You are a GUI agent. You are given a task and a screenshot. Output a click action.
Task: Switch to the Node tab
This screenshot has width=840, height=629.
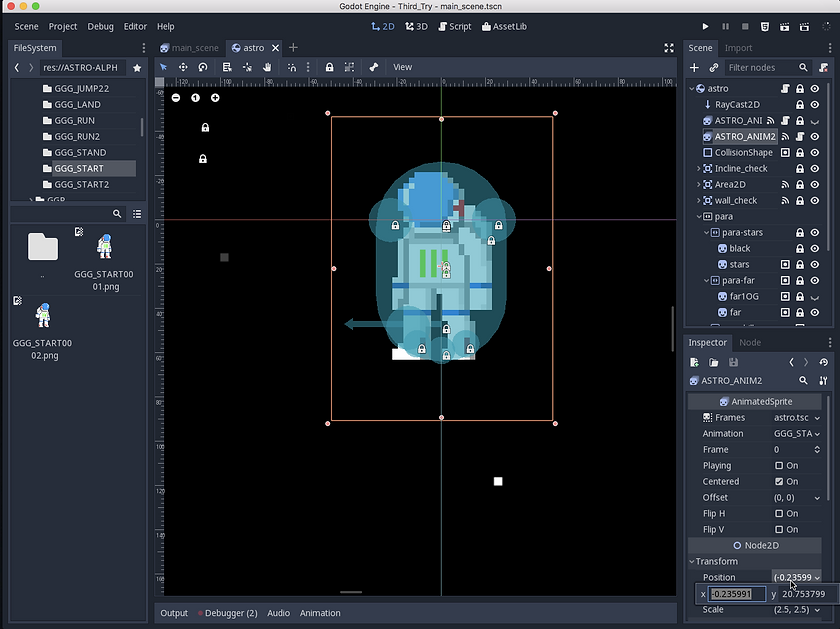pos(750,342)
